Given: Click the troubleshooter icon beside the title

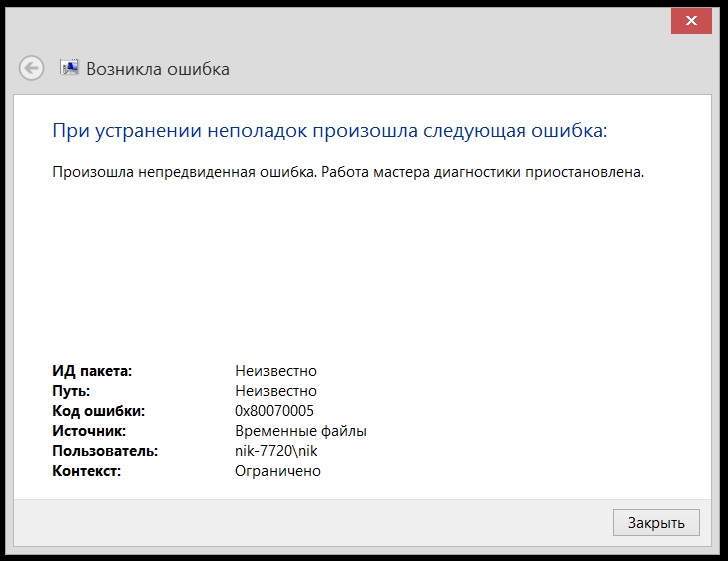Looking at the screenshot, I should pos(69,68).
